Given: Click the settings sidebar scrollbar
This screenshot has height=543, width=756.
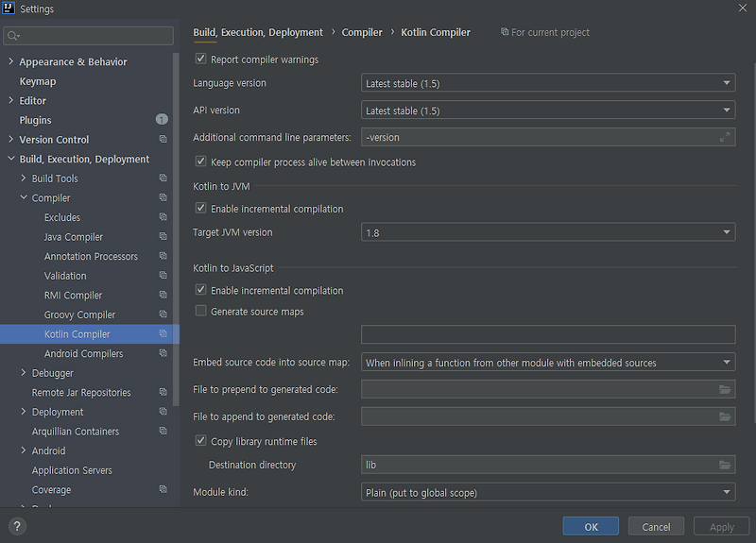Looking at the screenshot, I should (x=176, y=229).
